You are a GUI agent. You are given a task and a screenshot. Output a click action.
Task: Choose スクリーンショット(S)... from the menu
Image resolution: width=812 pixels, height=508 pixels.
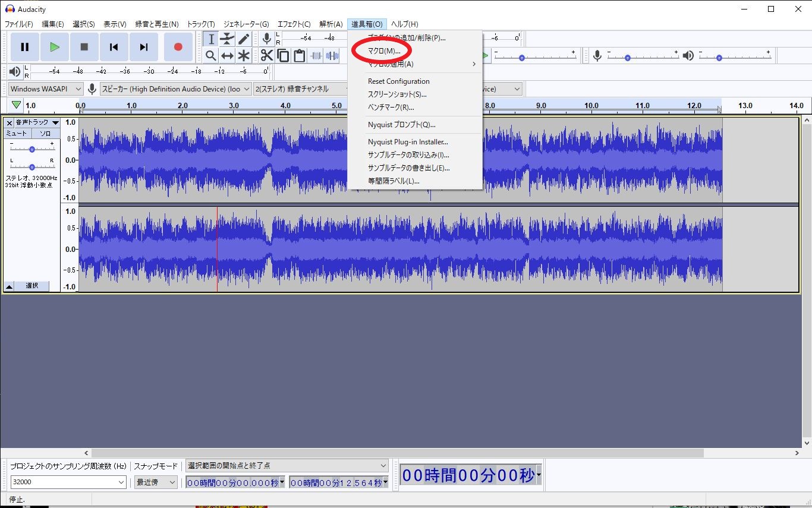[415, 94]
